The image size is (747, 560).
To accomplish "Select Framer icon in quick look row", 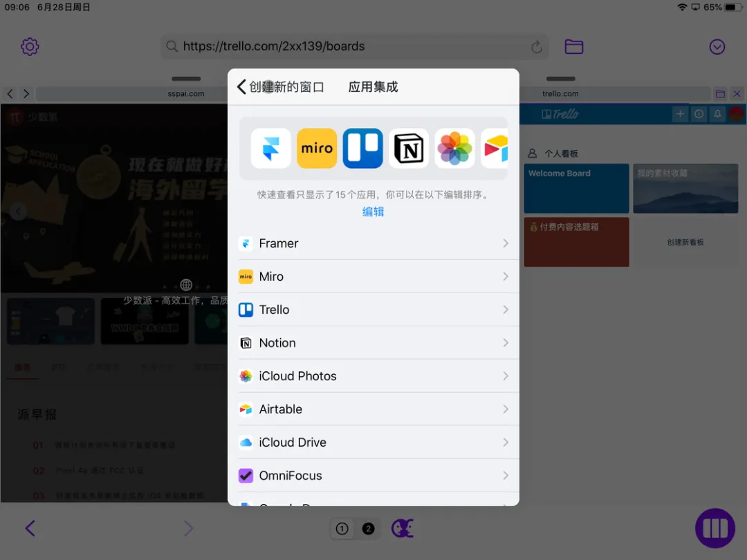I will pos(270,148).
